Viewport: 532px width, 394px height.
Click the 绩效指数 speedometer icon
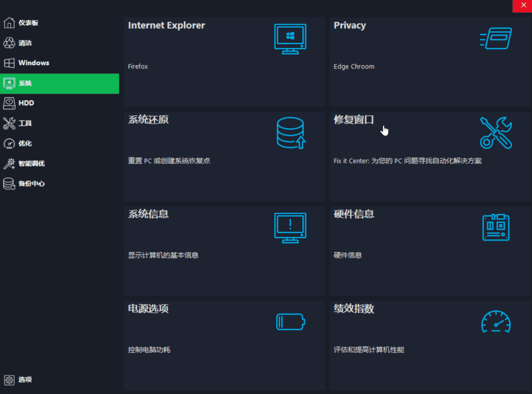pos(496,322)
